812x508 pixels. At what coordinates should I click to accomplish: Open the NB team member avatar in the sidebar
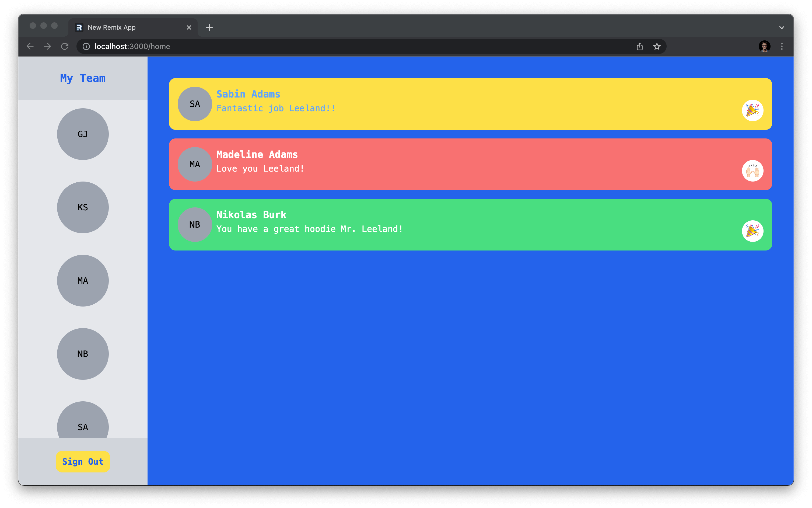click(83, 354)
